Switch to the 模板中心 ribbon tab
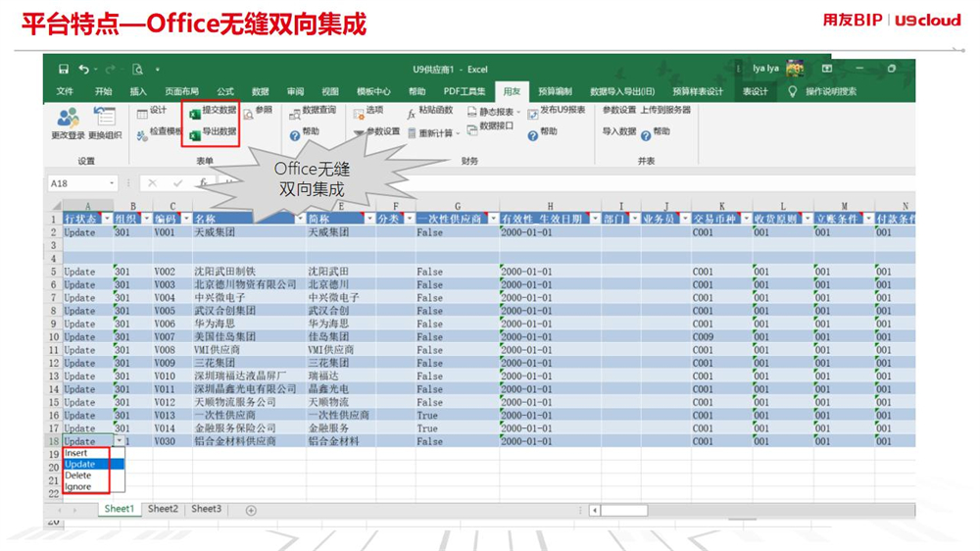This screenshot has width=980, height=551. coord(373,91)
